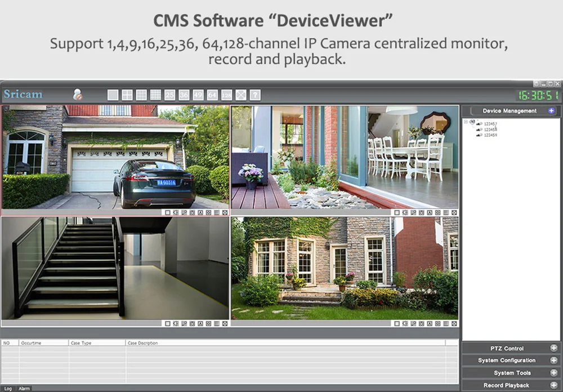Screen dimensions: 563x392
Task: Click the speaker icon under the garage camera
Action: pos(176,213)
